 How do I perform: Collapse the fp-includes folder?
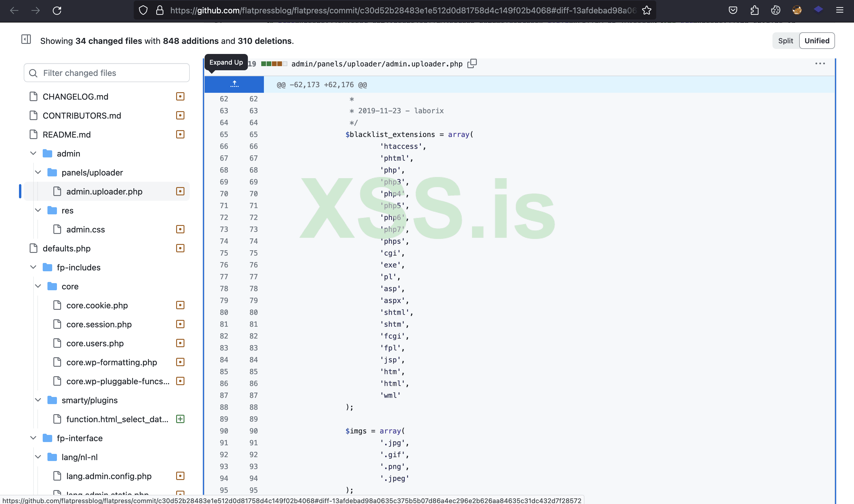point(33,267)
